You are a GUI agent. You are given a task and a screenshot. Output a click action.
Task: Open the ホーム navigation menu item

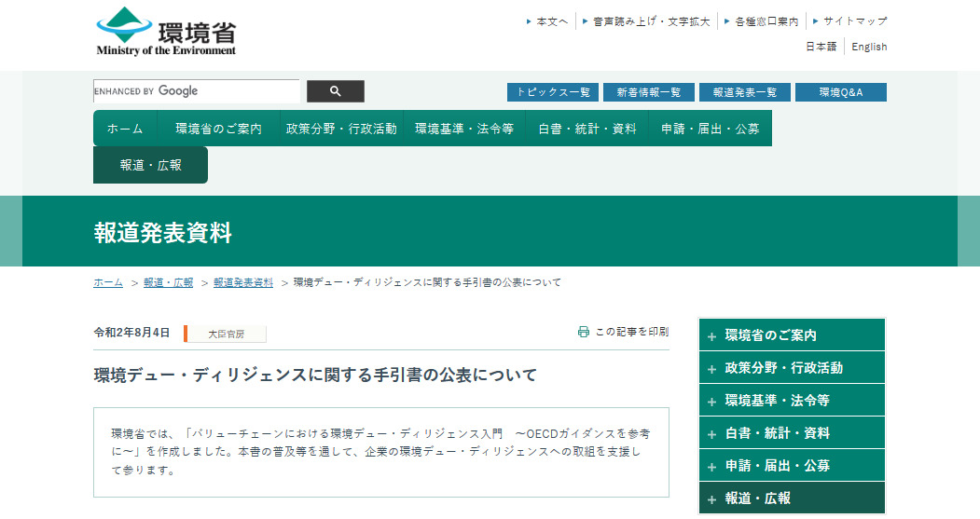point(125,129)
